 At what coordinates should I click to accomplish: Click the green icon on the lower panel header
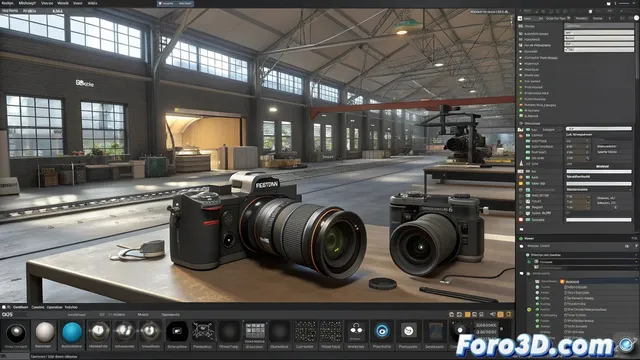click(x=521, y=238)
